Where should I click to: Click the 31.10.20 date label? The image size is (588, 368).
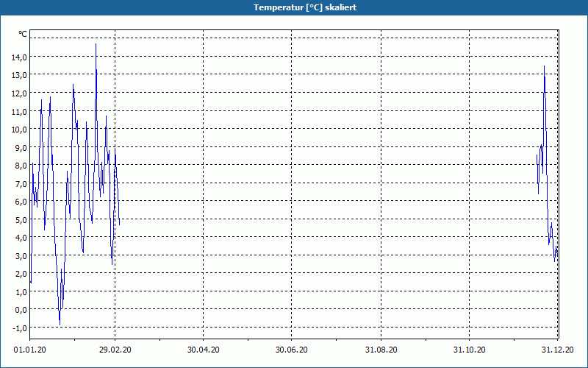(x=470, y=350)
